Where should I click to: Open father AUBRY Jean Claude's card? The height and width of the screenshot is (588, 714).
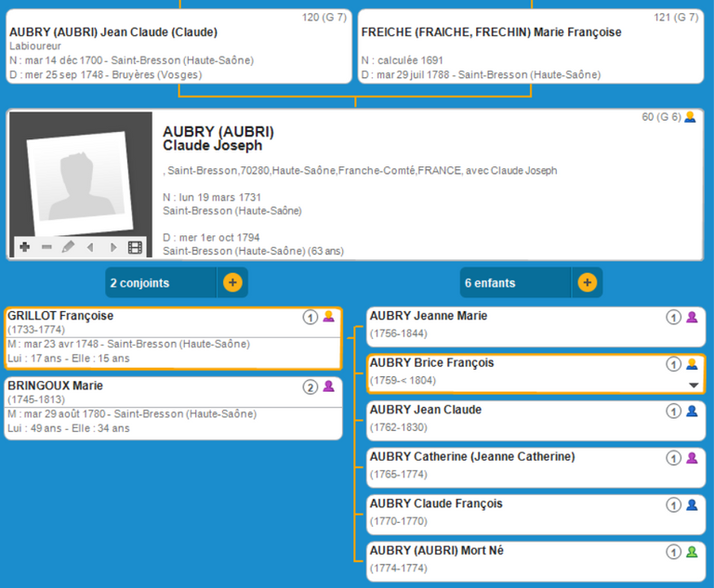[177, 46]
